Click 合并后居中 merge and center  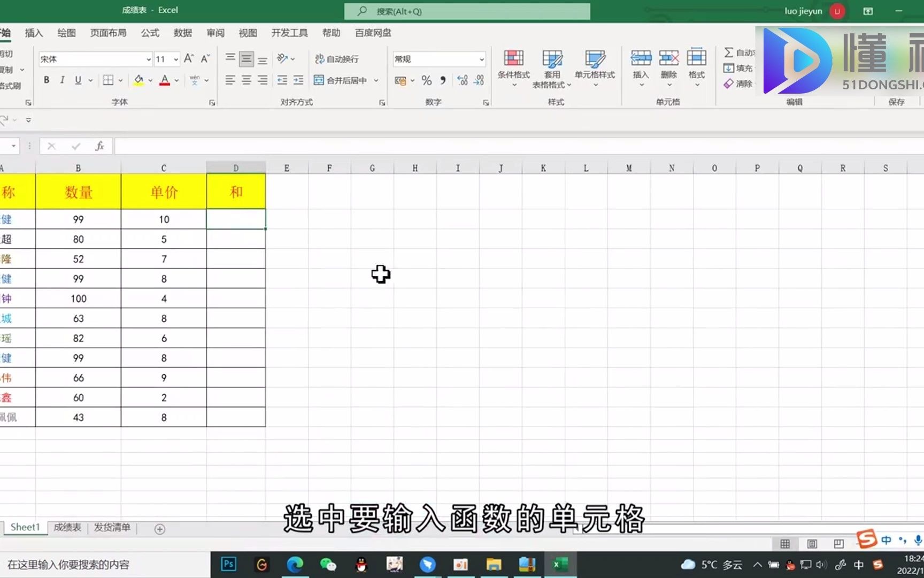pos(341,80)
